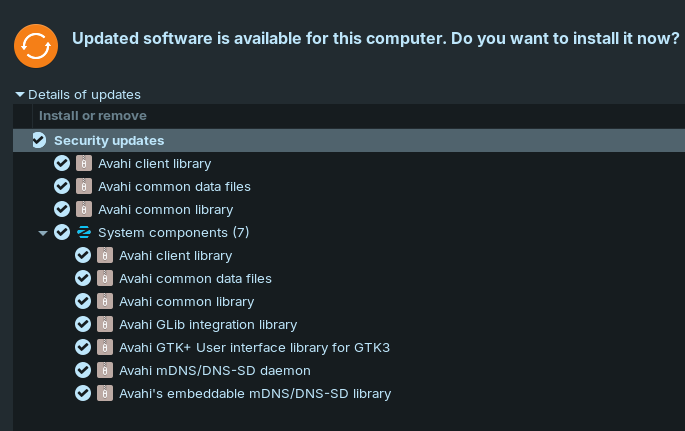685x431 pixels.
Task: Click the orange Software Updater refresh icon
Action: 35,45
